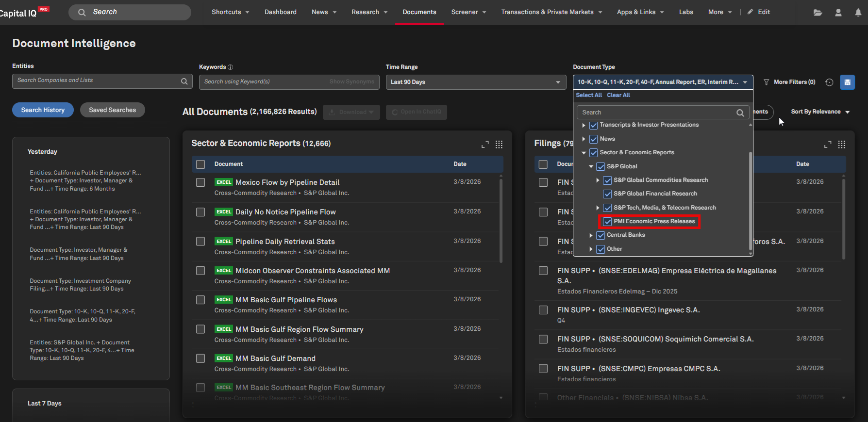Open the Time Range Last 90 Days dropdown
The width and height of the screenshot is (868, 422).
point(476,82)
